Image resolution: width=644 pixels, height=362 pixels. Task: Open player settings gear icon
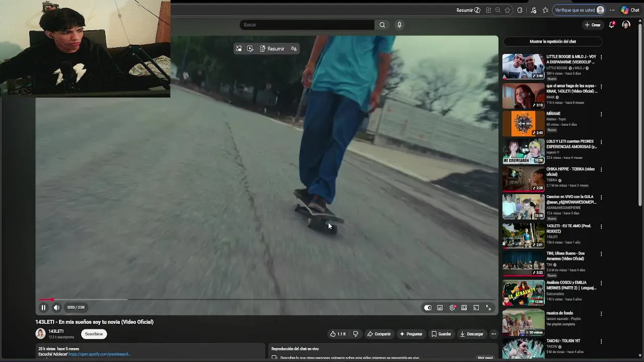pyautogui.click(x=452, y=308)
